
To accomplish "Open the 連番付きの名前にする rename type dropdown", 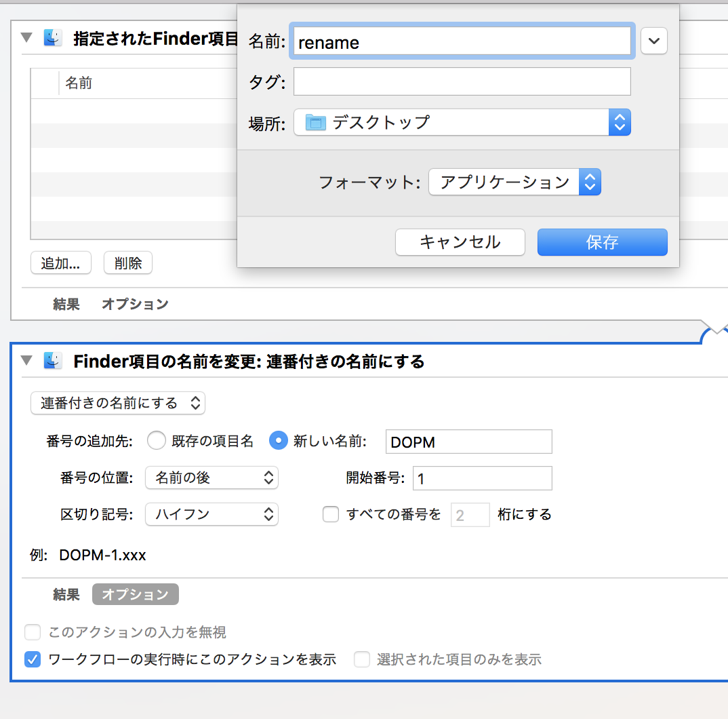I will [117, 403].
